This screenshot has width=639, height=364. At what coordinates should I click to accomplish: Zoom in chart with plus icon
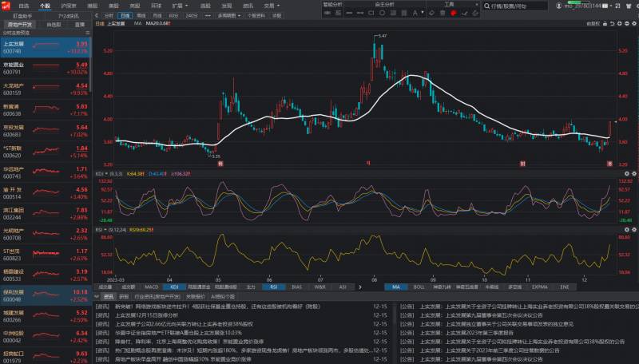coord(620,24)
